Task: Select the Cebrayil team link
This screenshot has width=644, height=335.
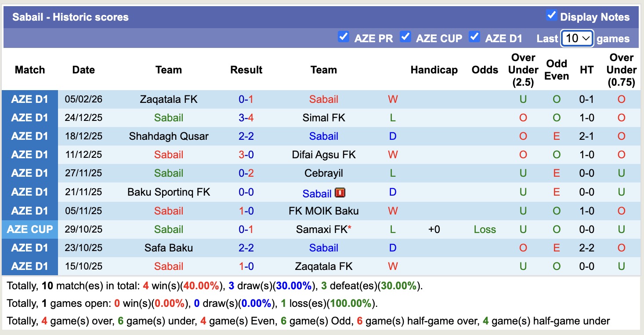Action: click(x=324, y=173)
